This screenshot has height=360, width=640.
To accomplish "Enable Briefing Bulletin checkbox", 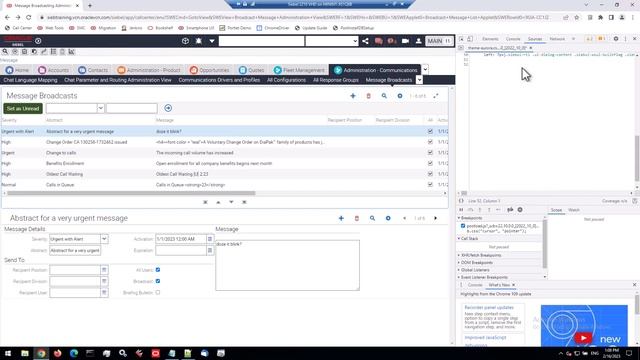I will pos(158,293).
